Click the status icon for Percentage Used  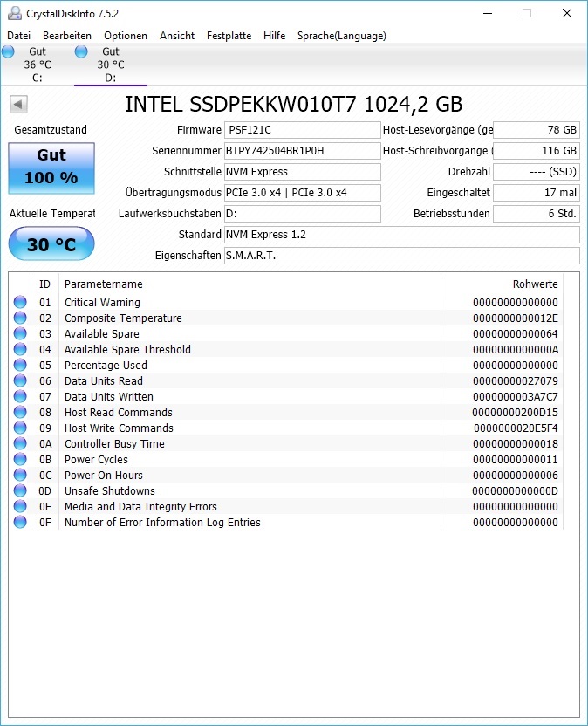click(20, 365)
